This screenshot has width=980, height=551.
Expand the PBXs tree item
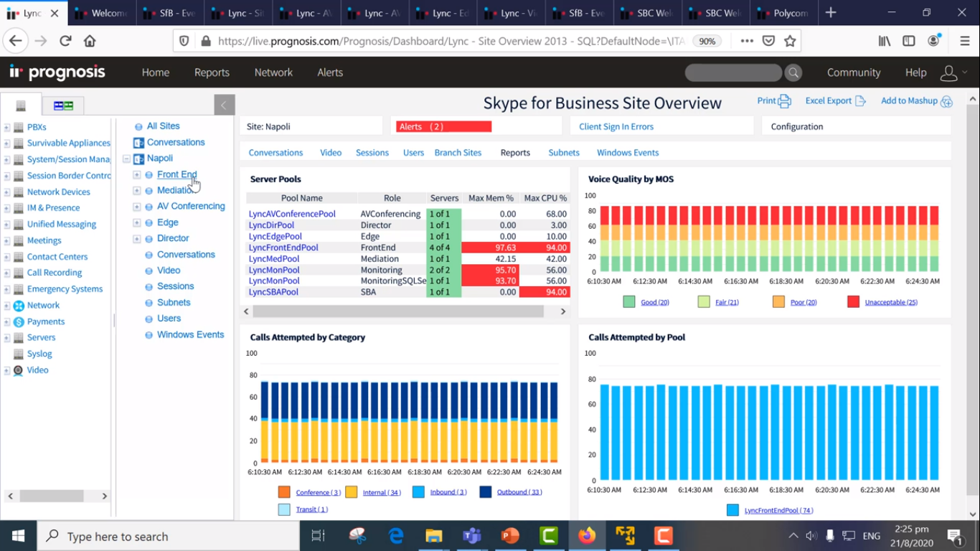tap(7, 127)
